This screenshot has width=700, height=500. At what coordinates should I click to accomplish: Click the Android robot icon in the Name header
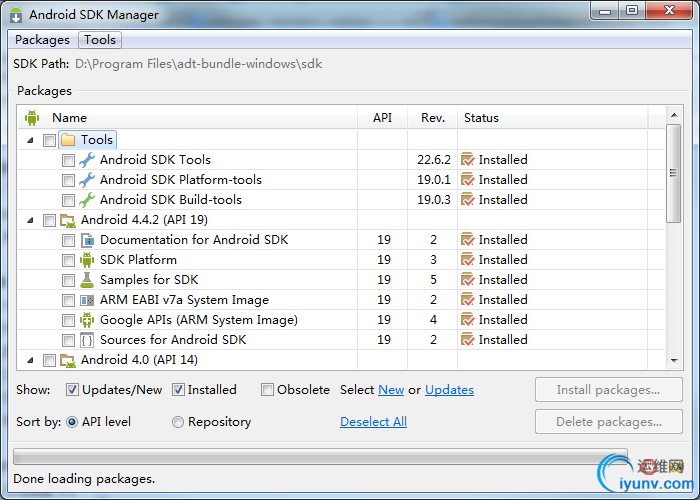tap(32, 118)
